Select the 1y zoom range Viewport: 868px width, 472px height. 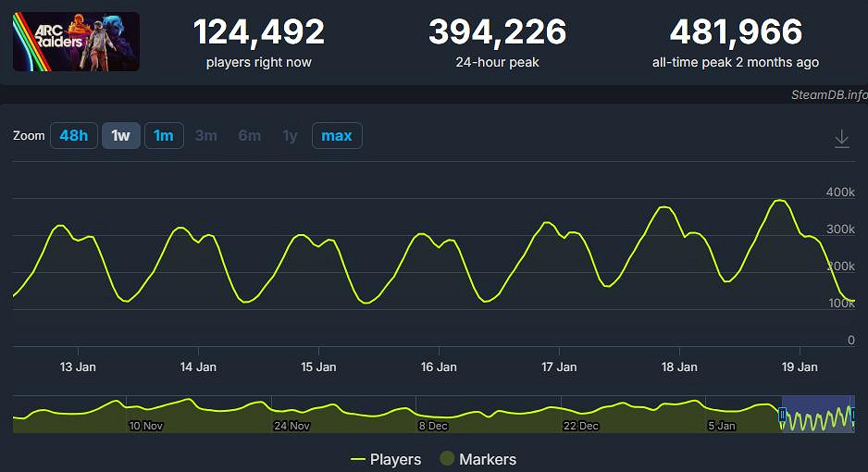click(x=290, y=136)
